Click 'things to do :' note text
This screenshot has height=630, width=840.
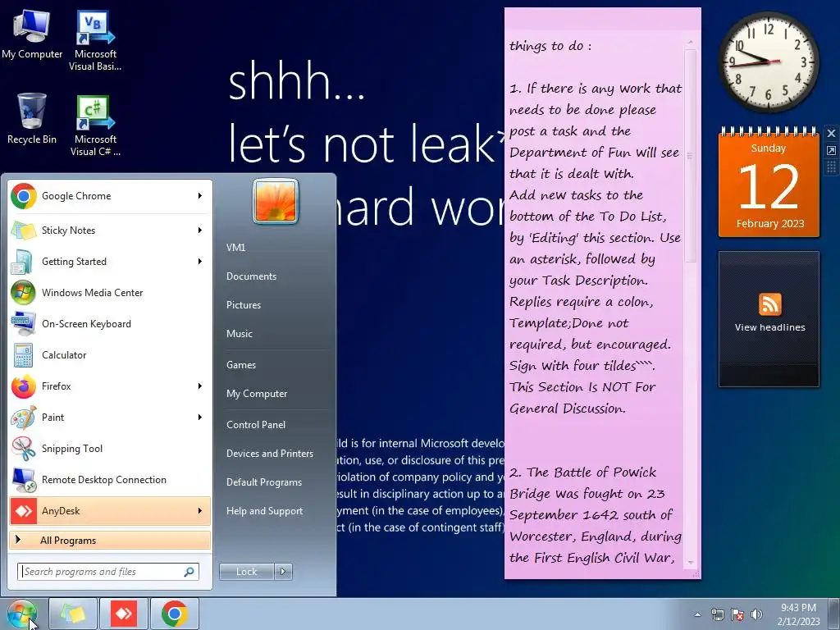(x=550, y=46)
